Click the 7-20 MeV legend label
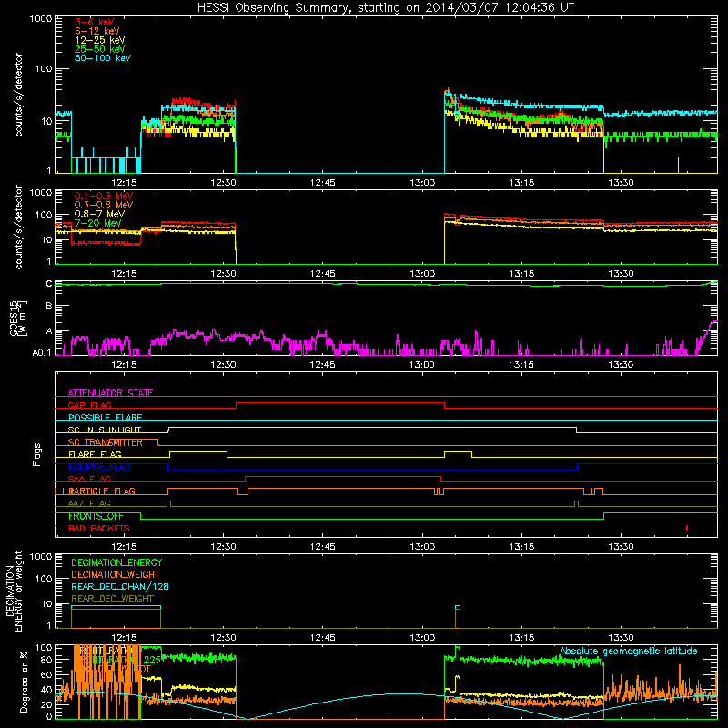728x728 pixels. (98, 223)
